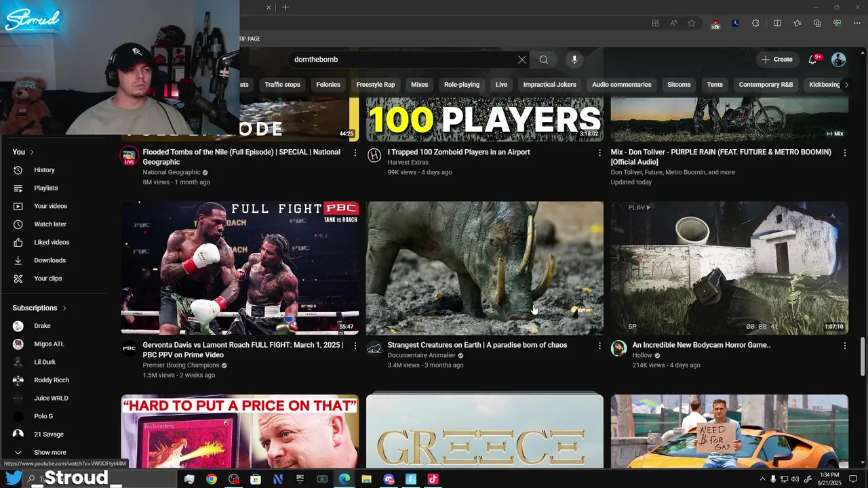Screen dimensions: 868x488
Task: Click the Create button
Action: pyautogui.click(x=777, y=60)
